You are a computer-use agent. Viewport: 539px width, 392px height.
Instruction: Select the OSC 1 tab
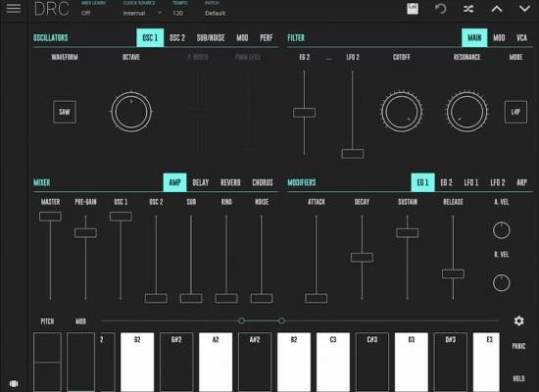pos(150,37)
